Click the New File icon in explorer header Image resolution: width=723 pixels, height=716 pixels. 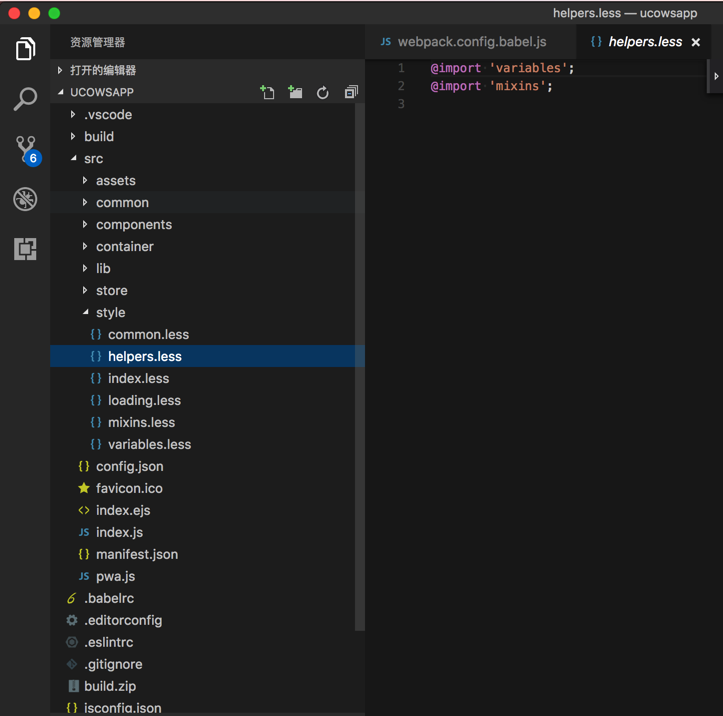[267, 92]
